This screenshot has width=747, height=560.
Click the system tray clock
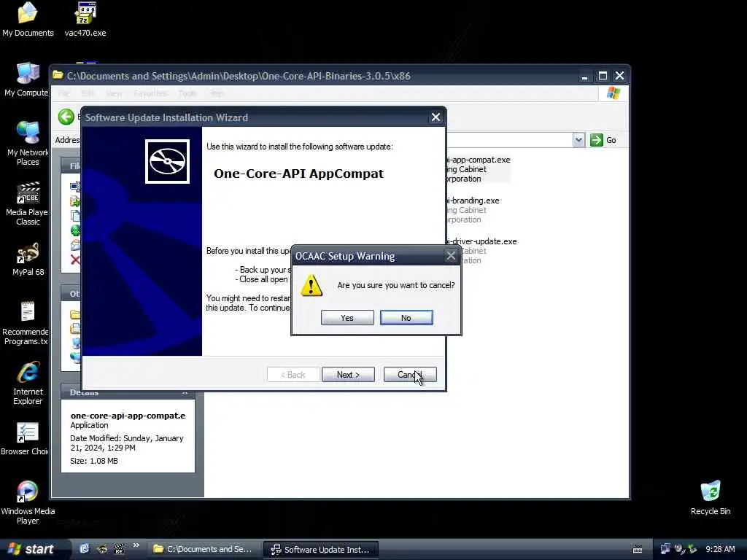click(x=720, y=549)
